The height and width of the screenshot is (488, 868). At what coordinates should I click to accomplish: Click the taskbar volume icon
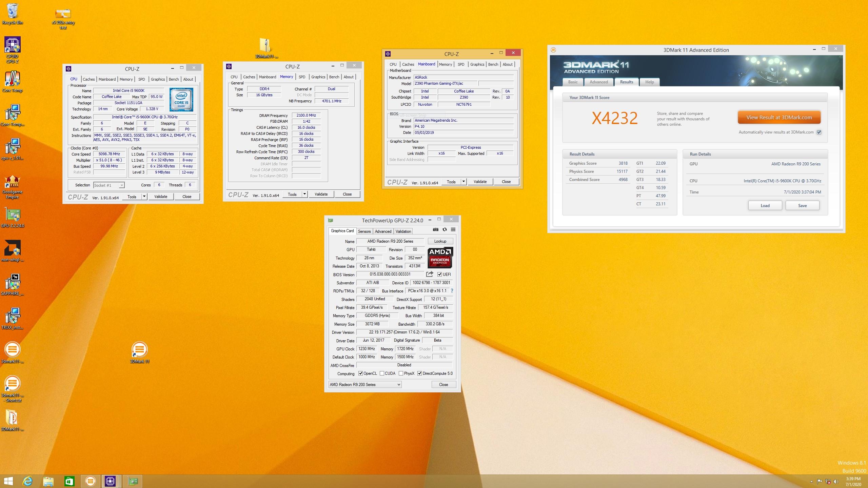click(836, 481)
